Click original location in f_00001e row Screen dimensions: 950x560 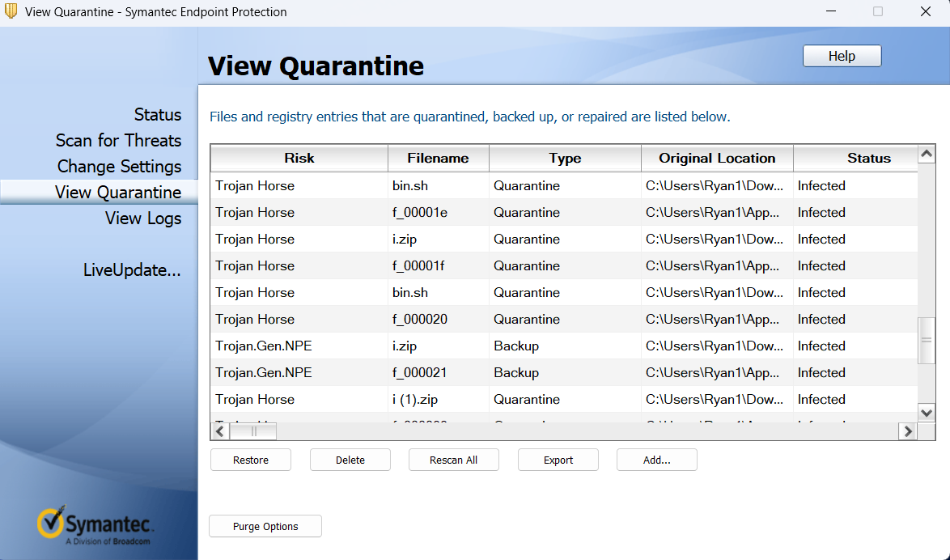coord(712,213)
